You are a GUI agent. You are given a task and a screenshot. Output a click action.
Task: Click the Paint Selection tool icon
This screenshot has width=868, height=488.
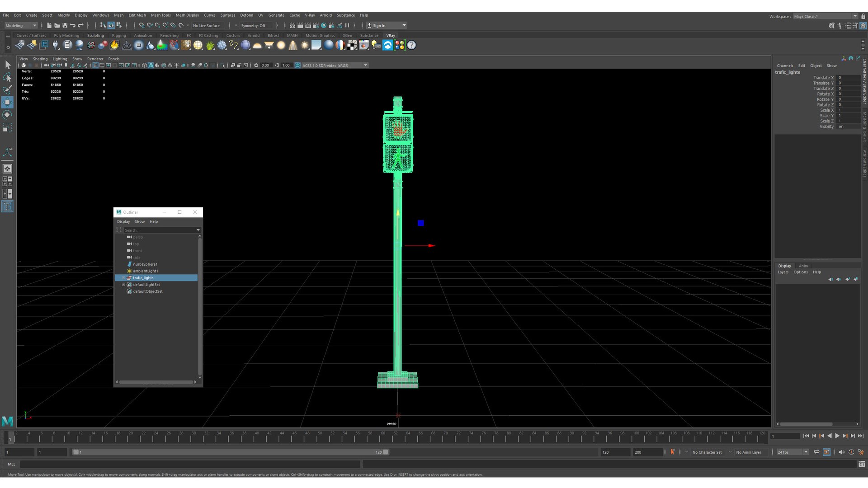coord(7,89)
